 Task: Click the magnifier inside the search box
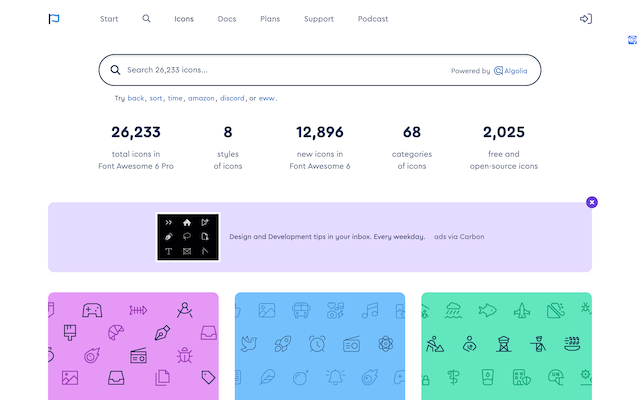(x=116, y=70)
